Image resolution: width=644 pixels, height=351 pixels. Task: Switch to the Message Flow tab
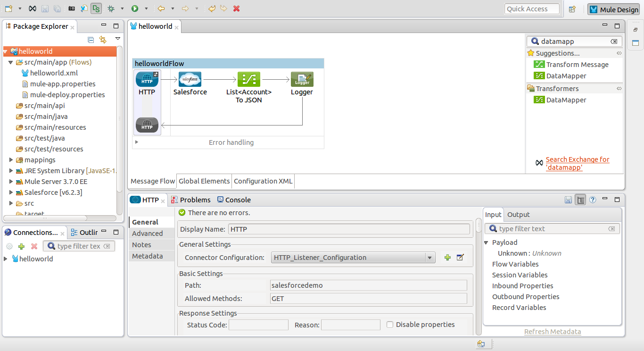[153, 181]
